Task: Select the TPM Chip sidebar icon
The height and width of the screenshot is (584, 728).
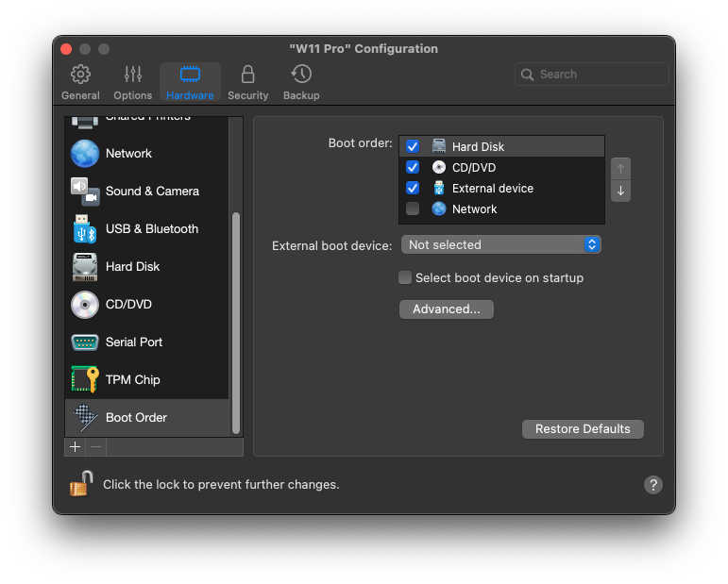Action: tap(85, 379)
